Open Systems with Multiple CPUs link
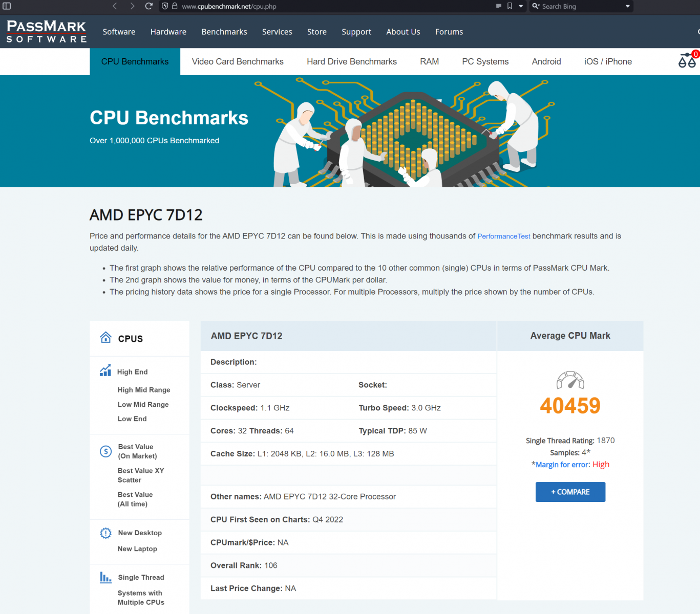 (141, 598)
